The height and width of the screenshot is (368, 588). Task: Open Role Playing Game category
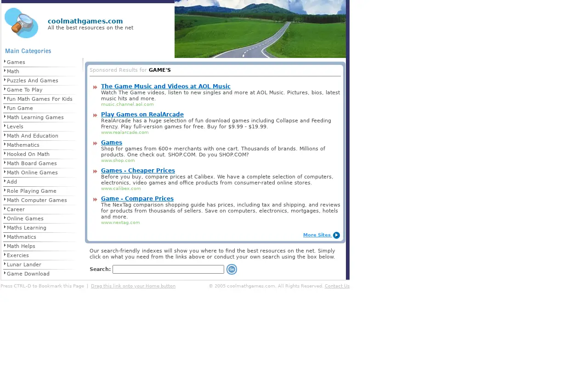pyautogui.click(x=32, y=191)
